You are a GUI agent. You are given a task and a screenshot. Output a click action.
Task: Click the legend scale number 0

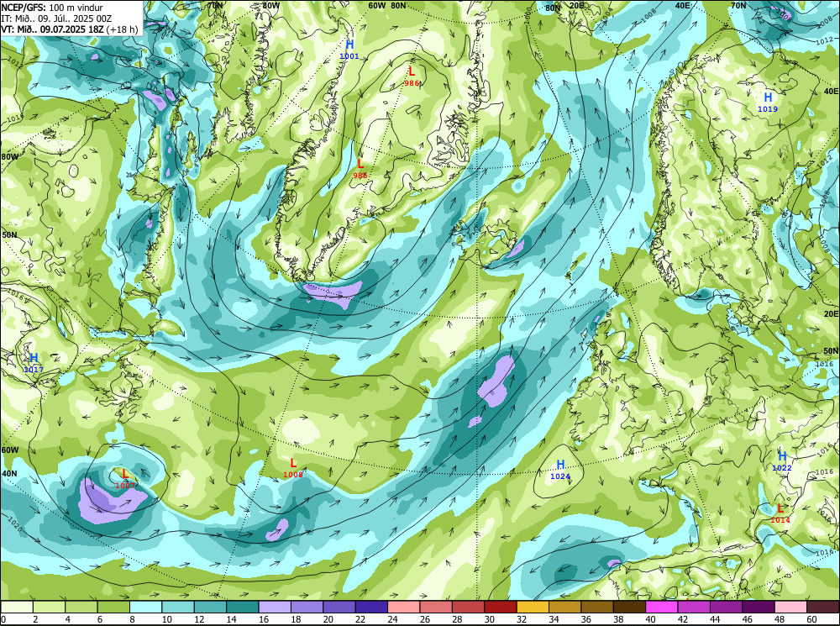[4, 619]
